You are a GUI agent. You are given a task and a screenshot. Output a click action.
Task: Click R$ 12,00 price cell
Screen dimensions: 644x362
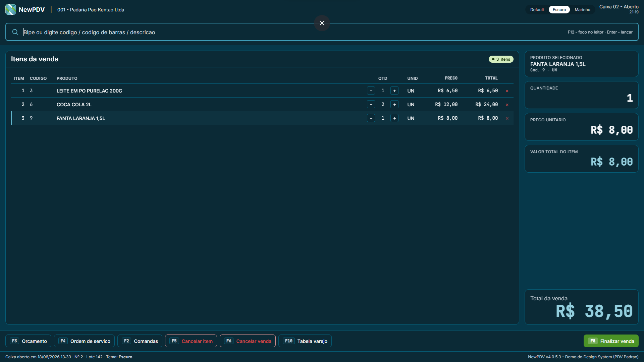pos(446,105)
